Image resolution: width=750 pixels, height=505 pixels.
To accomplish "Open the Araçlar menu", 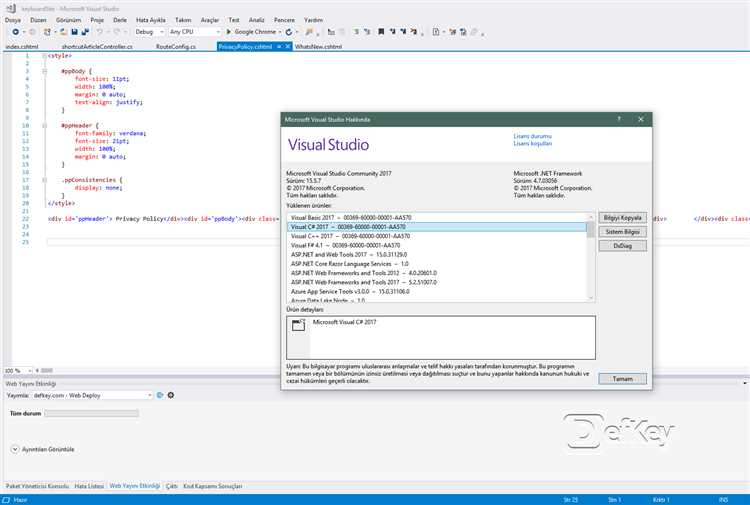I will pos(209,19).
